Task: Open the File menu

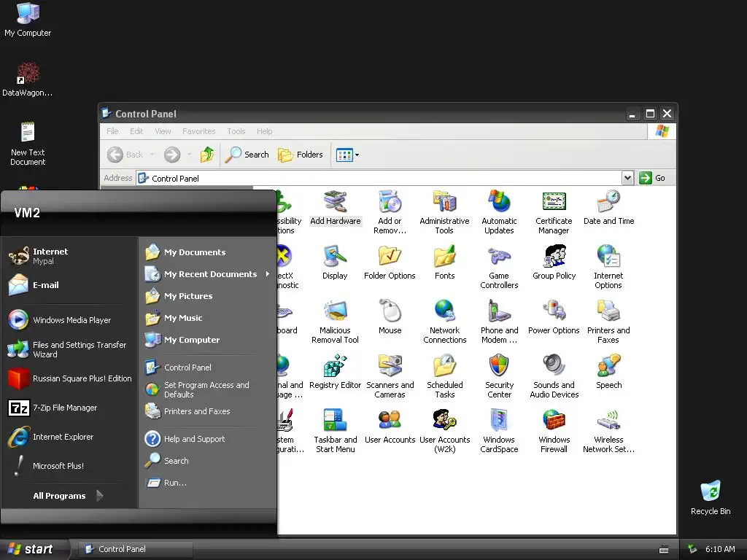Action: pyautogui.click(x=112, y=131)
